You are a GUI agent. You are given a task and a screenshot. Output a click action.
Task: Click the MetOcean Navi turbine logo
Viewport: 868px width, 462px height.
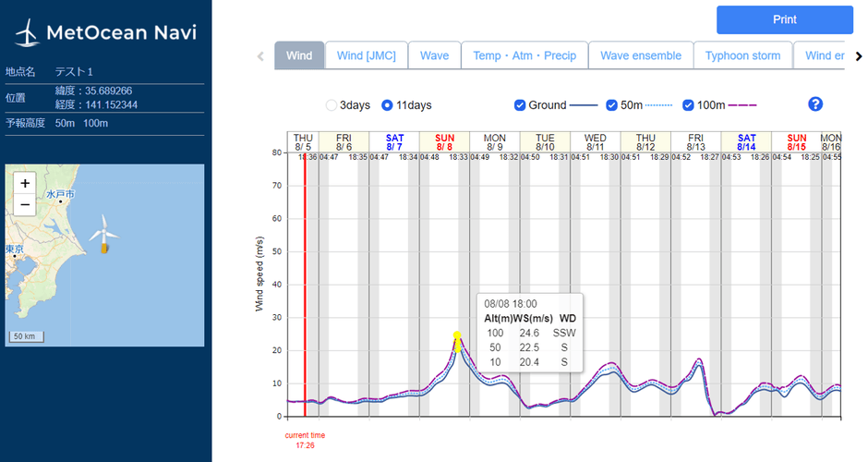[x=27, y=34]
